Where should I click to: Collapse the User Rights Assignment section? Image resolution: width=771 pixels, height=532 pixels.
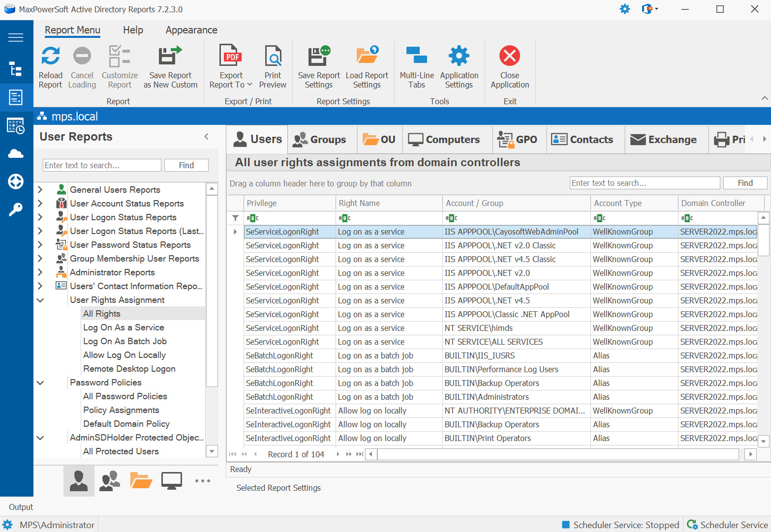[40, 300]
